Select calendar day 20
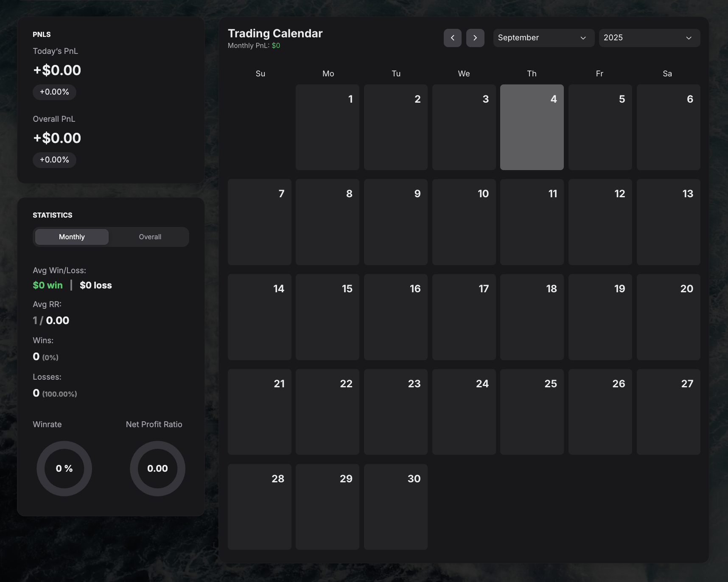 (668, 317)
